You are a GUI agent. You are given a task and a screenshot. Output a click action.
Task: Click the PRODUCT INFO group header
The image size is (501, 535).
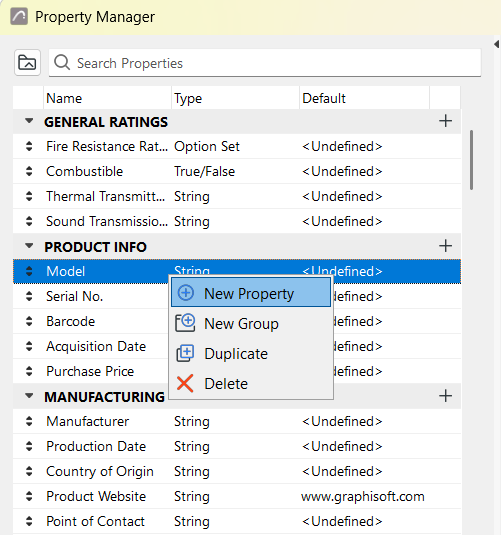pos(237,247)
